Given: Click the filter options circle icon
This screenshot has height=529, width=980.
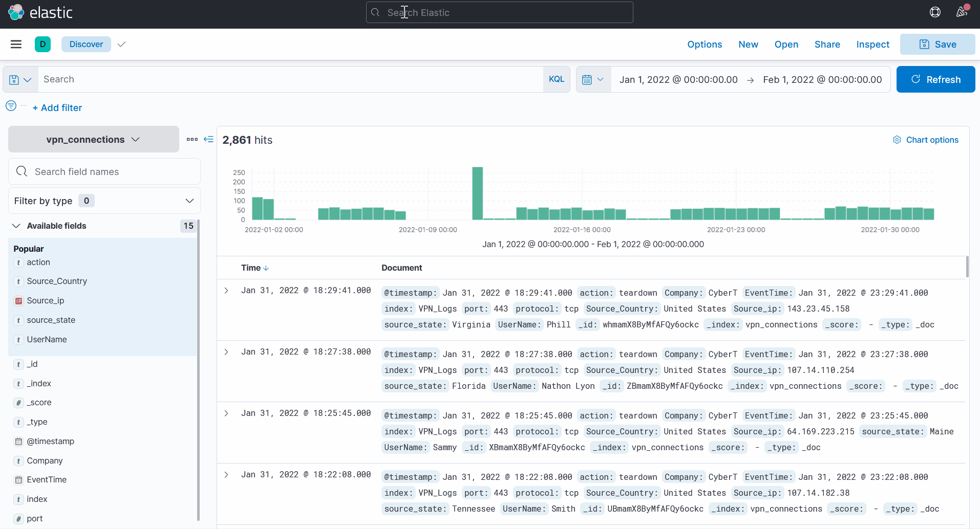Looking at the screenshot, I should [x=11, y=106].
